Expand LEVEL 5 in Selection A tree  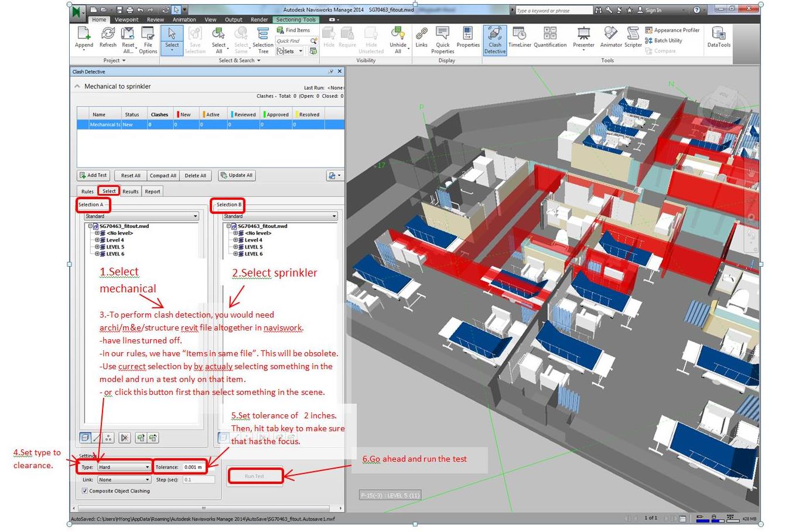tap(97, 247)
